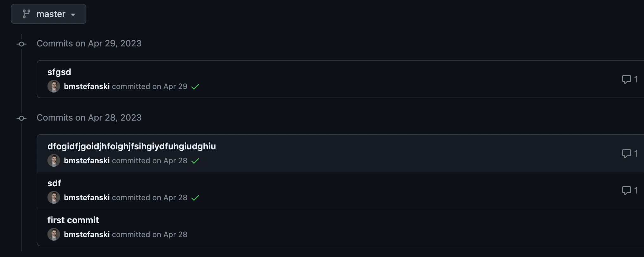Image resolution: width=644 pixels, height=257 pixels.
Task: Select the Commits on Apr 29, 2023 heading
Action: [89, 43]
